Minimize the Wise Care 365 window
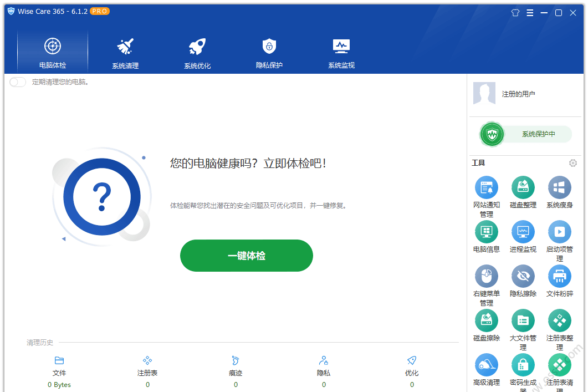The height and width of the screenshot is (392, 588). click(544, 13)
